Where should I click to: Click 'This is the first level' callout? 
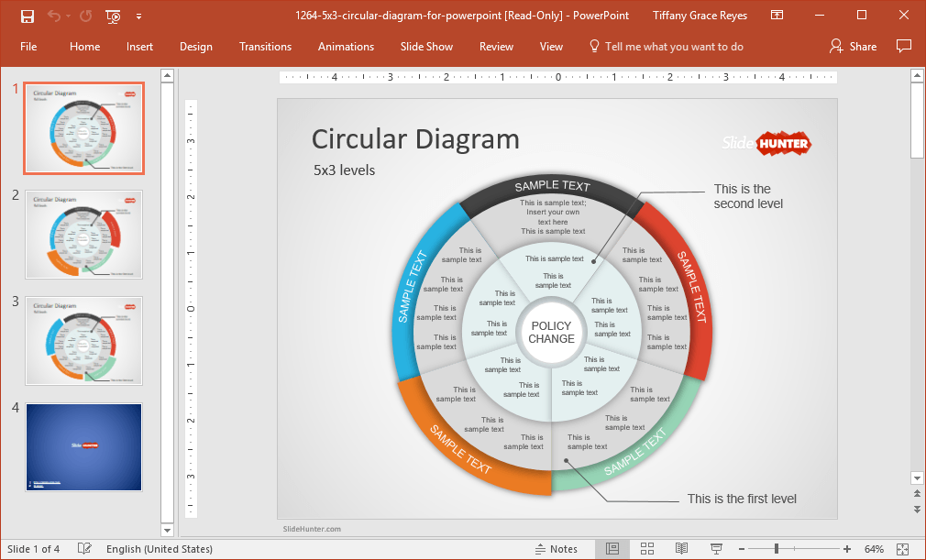point(742,499)
